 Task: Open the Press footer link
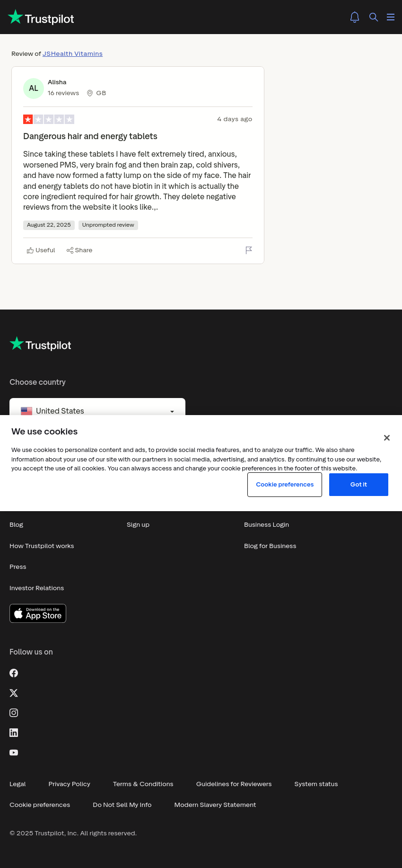[18, 567]
